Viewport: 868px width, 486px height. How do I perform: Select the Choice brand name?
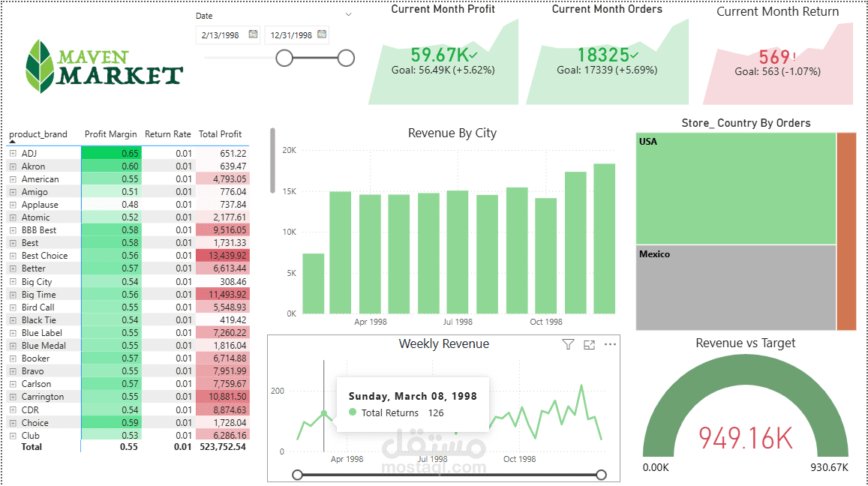(35, 422)
